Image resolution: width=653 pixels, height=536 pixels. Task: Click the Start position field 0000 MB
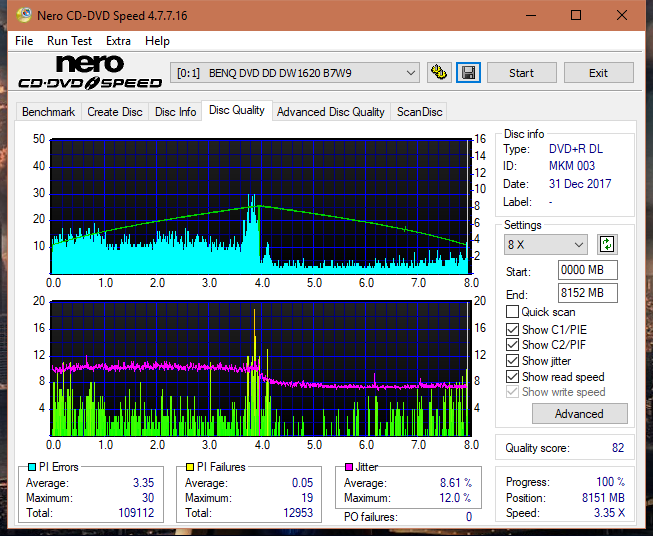588,270
